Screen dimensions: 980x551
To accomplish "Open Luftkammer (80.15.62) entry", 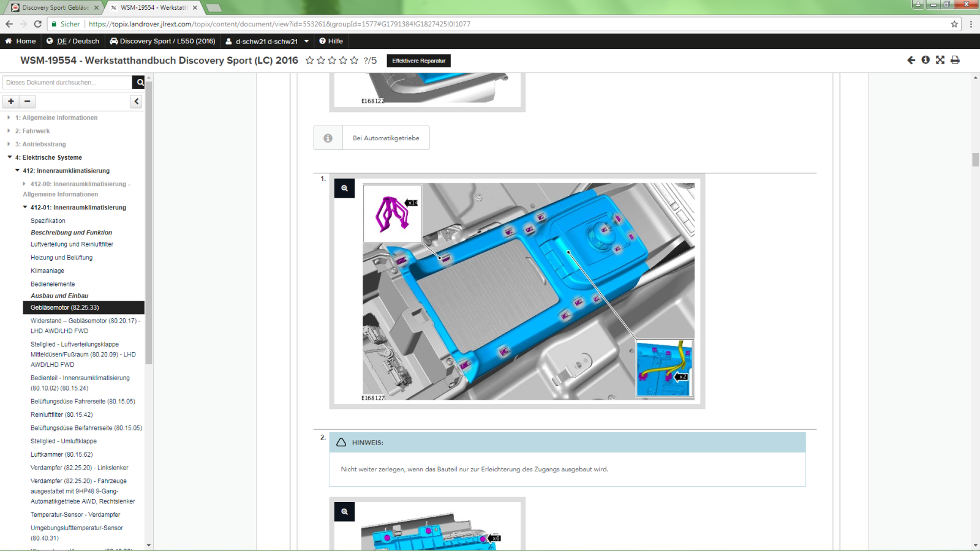I will (62, 455).
